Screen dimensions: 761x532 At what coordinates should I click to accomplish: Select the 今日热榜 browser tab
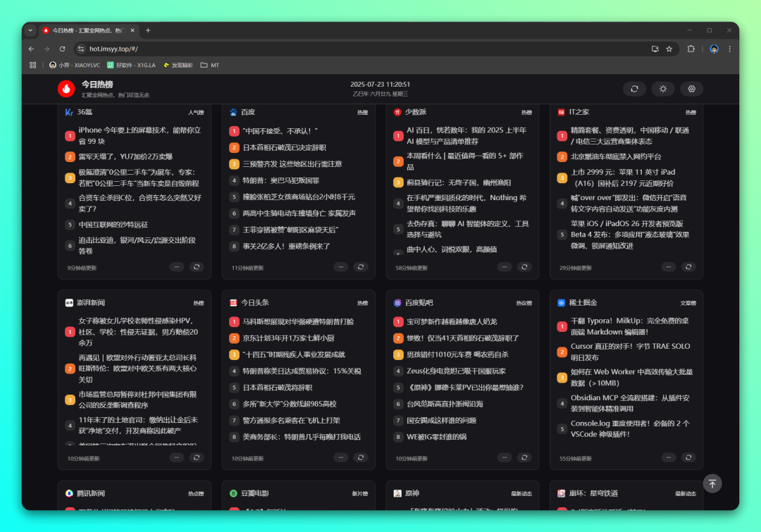click(x=89, y=30)
